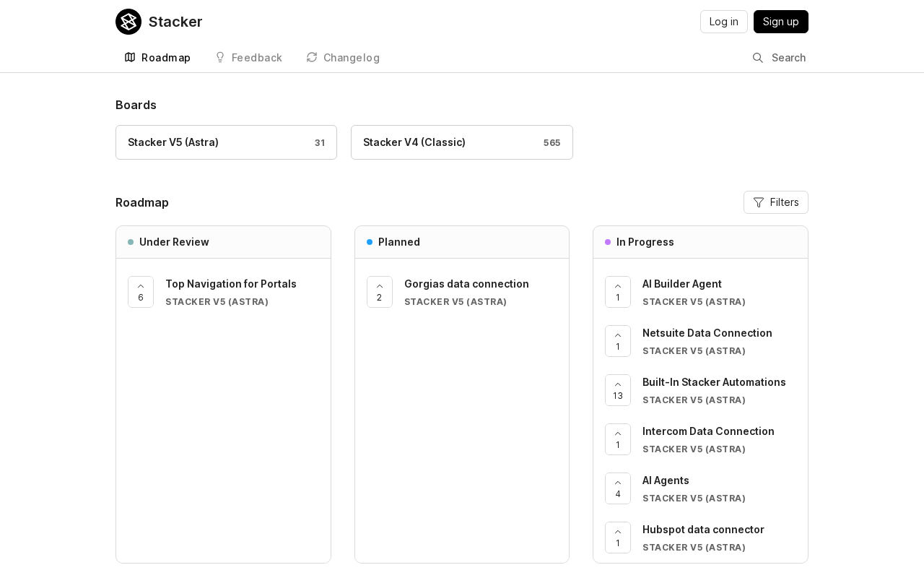
Task: Open the Stacker V4 (Classic) board
Action: coord(462,142)
